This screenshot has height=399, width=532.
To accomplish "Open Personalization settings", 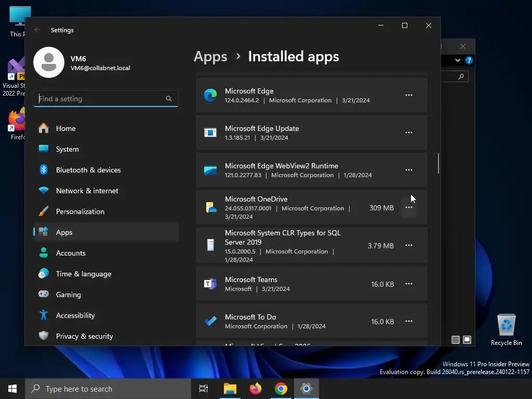I will coord(106,211).
